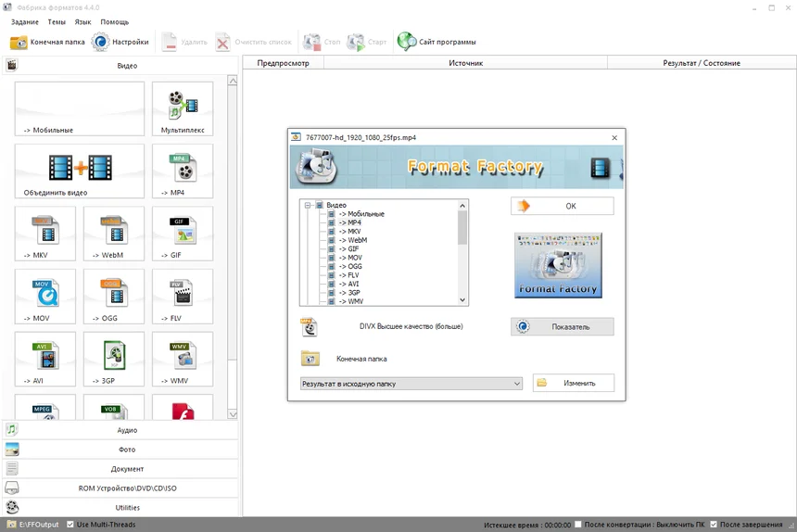Check the -> Мобильные tree checkbox
The width and height of the screenshot is (797, 532).
coord(332,214)
